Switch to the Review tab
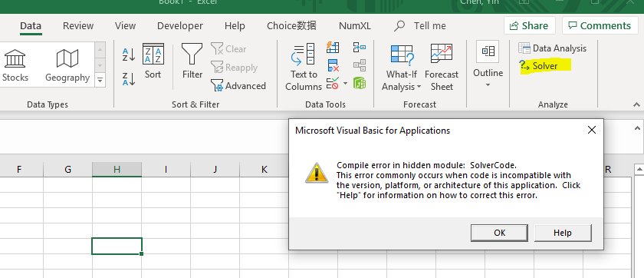Viewport: 644px width, 278px height. point(78,26)
